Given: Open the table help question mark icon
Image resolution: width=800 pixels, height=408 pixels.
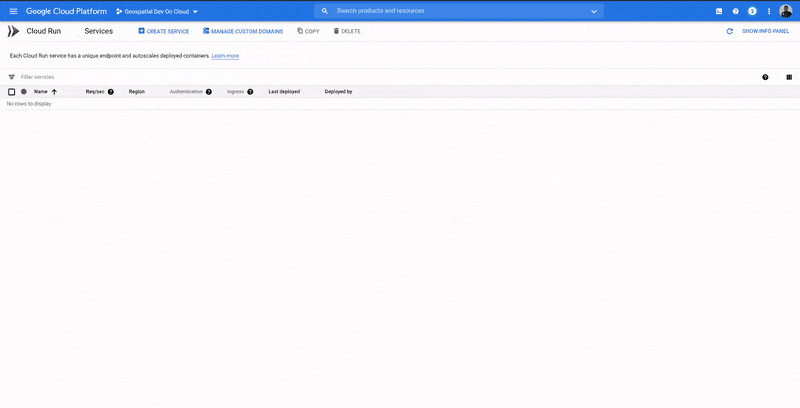Looking at the screenshot, I should [x=765, y=77].
